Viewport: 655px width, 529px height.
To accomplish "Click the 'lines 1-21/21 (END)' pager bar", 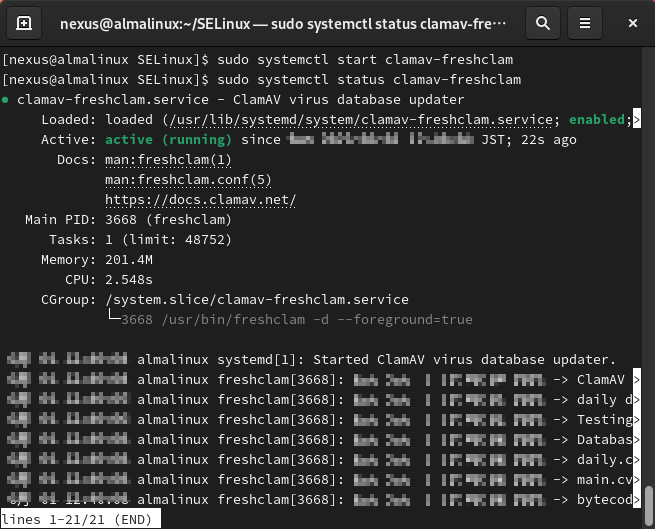I will pyautogui.click(x=77, y=520).
